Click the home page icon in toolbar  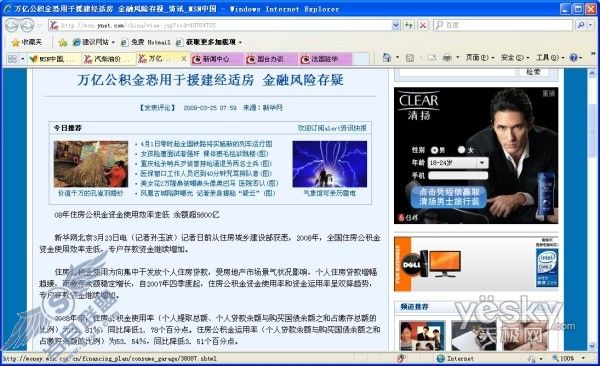387,58
